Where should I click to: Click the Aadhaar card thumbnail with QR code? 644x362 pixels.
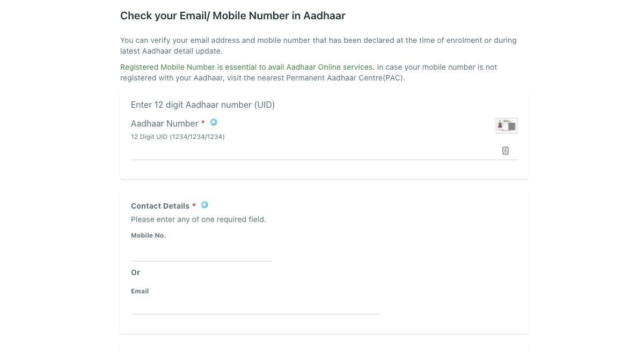(506, 125)
